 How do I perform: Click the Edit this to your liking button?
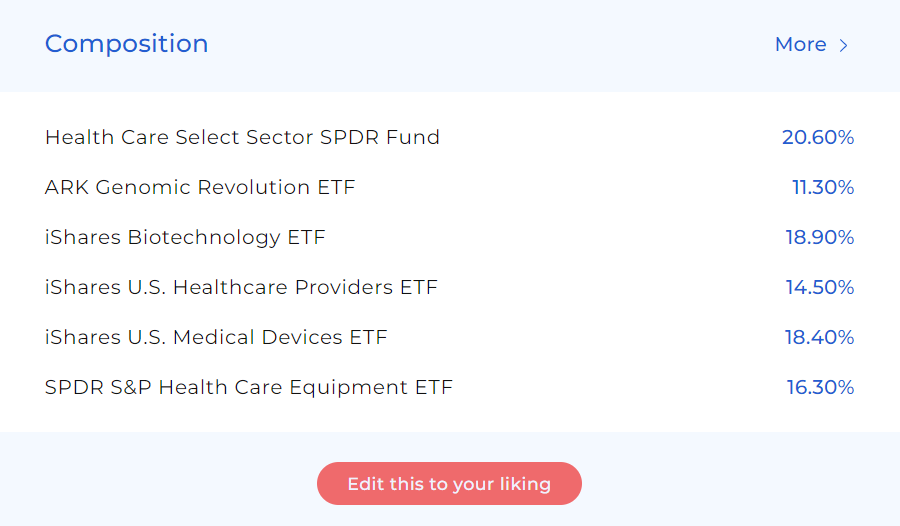(x=449, y=484)
